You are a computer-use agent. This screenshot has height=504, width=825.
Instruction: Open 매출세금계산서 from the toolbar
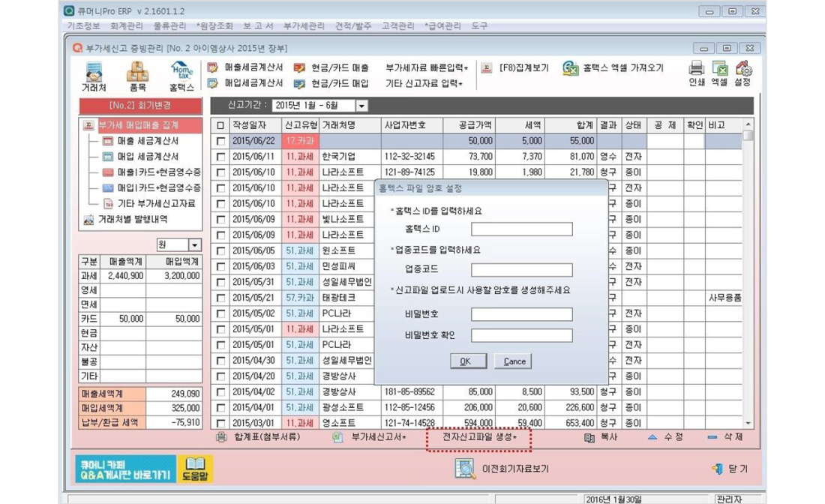tap(245, 67)
